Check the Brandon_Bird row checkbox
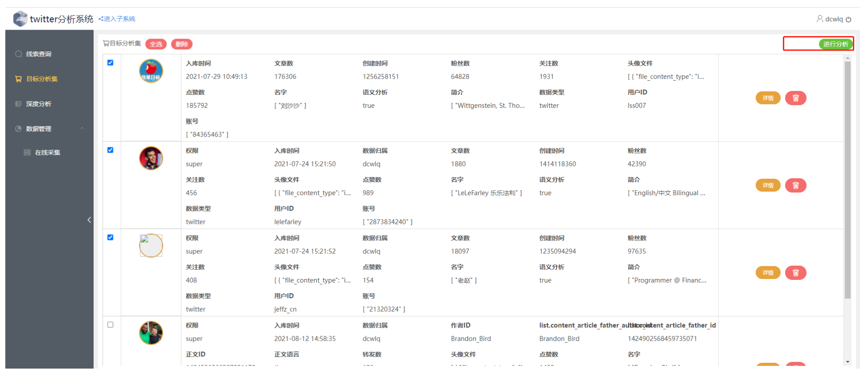This screenshot has width=868, height=377. coord(110,325)
